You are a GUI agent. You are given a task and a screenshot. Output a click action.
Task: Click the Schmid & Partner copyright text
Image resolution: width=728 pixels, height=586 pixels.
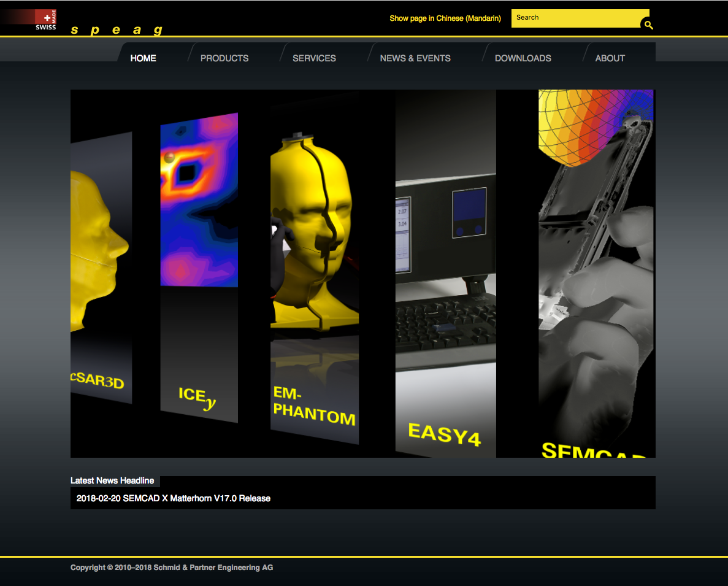click(172, 568)
